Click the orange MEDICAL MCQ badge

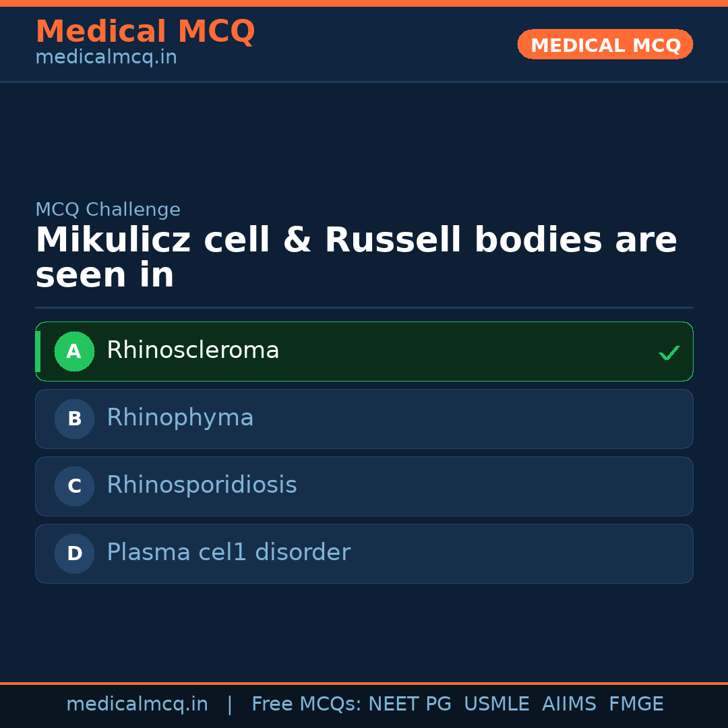pyautogui.click(x=605, y=44)
